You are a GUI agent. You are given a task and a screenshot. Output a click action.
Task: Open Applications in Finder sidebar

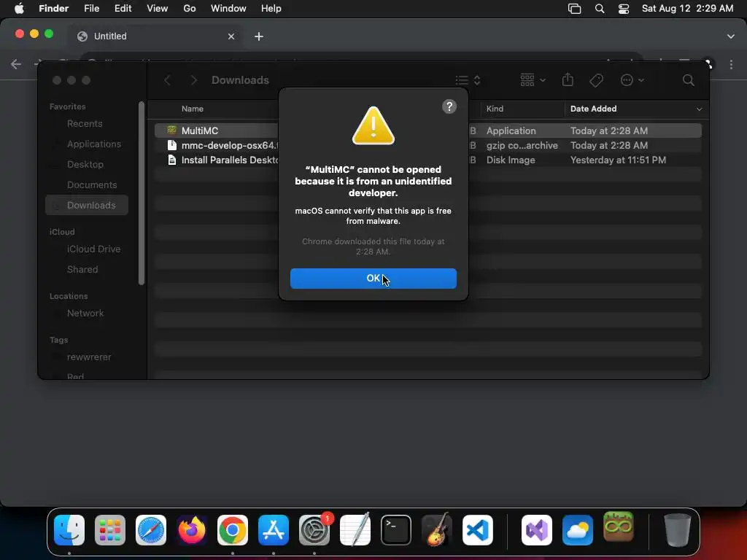tap(94, 144)
